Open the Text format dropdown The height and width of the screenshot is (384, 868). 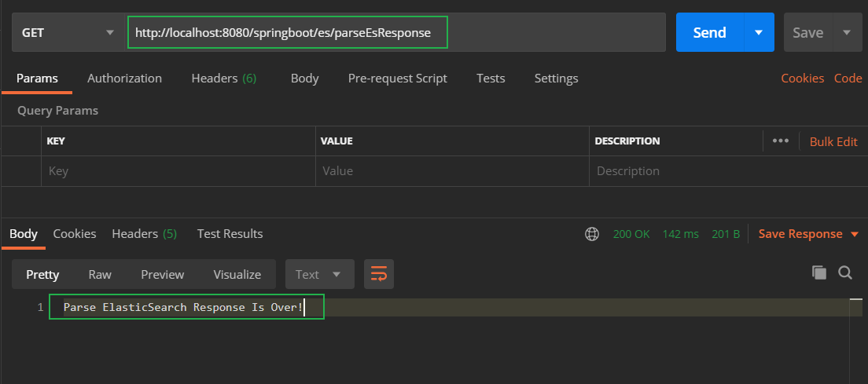coord(319,274)
